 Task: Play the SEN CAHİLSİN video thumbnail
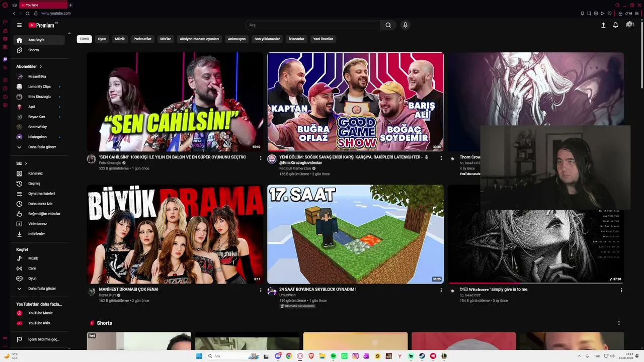175,102
